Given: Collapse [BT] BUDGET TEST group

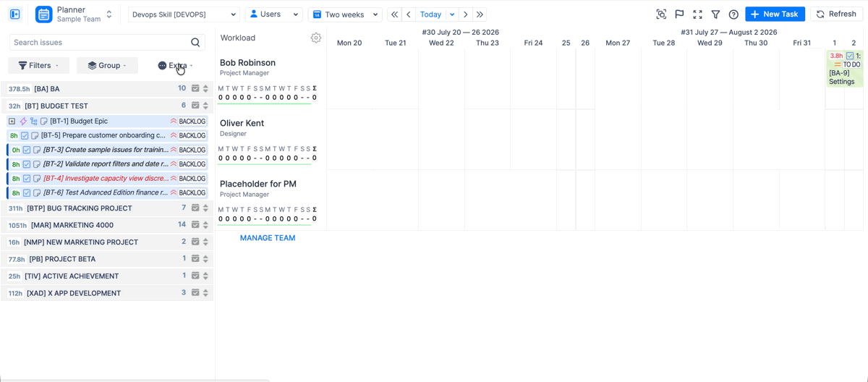Looking at the screenshot, I should pyautogui.click(x=107, y=106).
